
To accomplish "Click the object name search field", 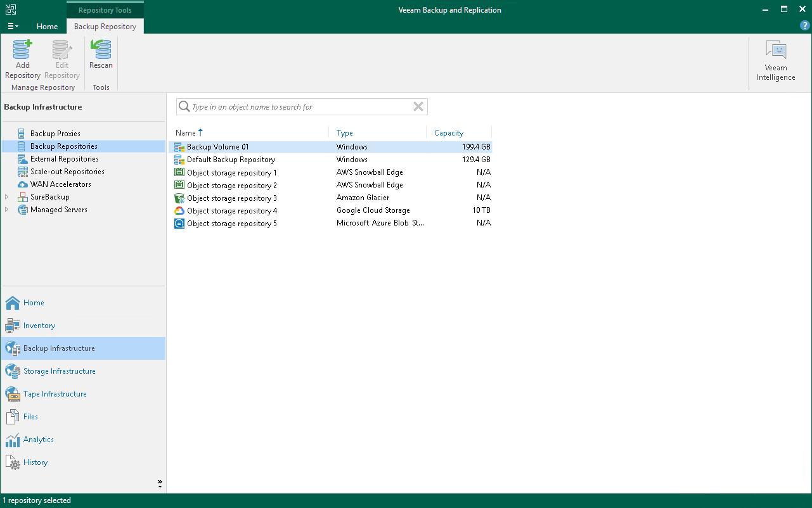I will (x=298, y=107).
